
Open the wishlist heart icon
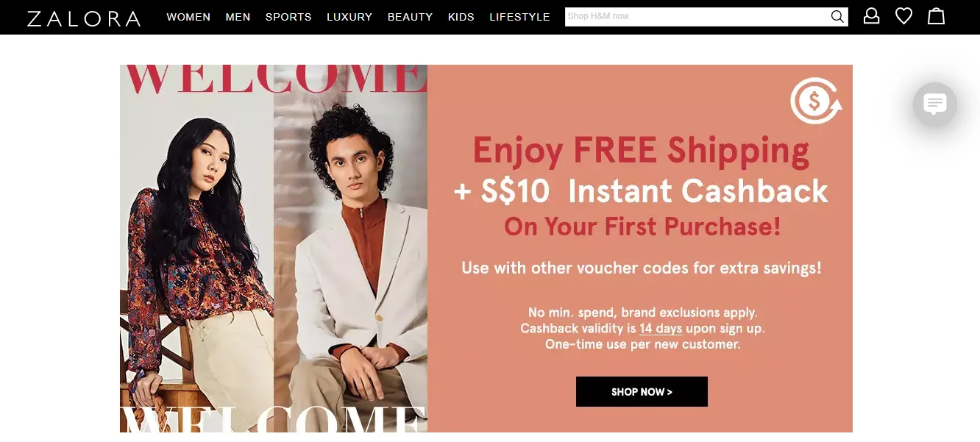[903, 16]
